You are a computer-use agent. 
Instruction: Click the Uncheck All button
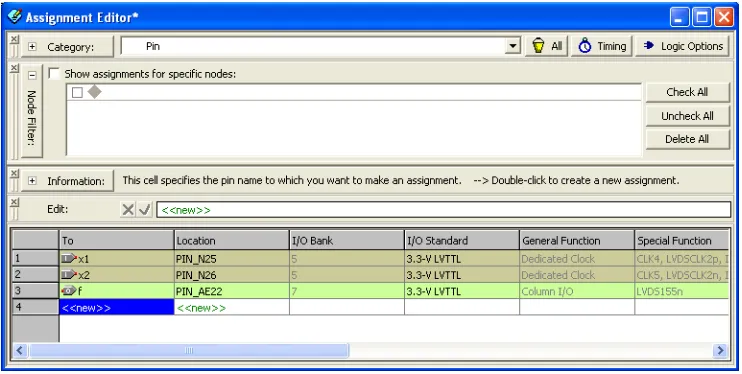click(688, 116)
